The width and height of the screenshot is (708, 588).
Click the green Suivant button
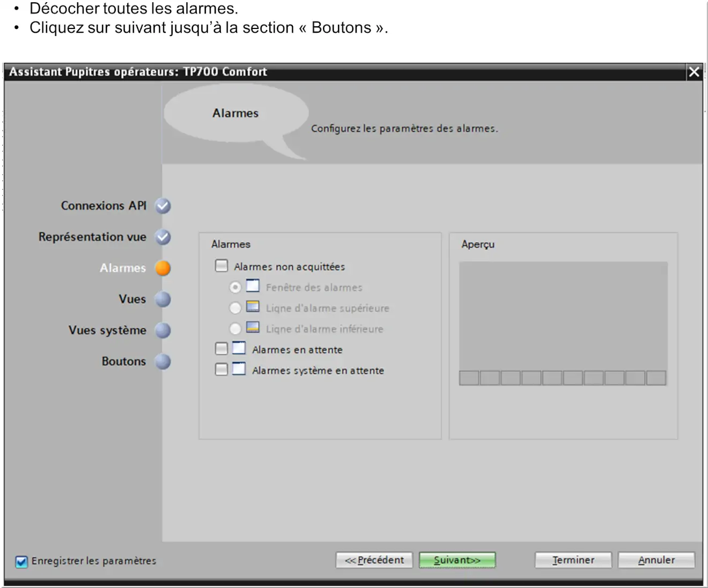(x=457, y=560)
